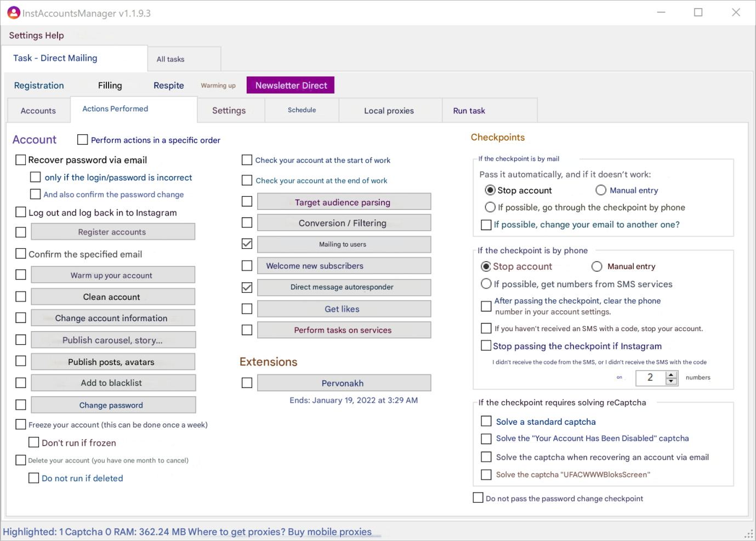756x541 pixels.
Task: Select Manual entry for mail checkpoint
Action: point(601,190)
